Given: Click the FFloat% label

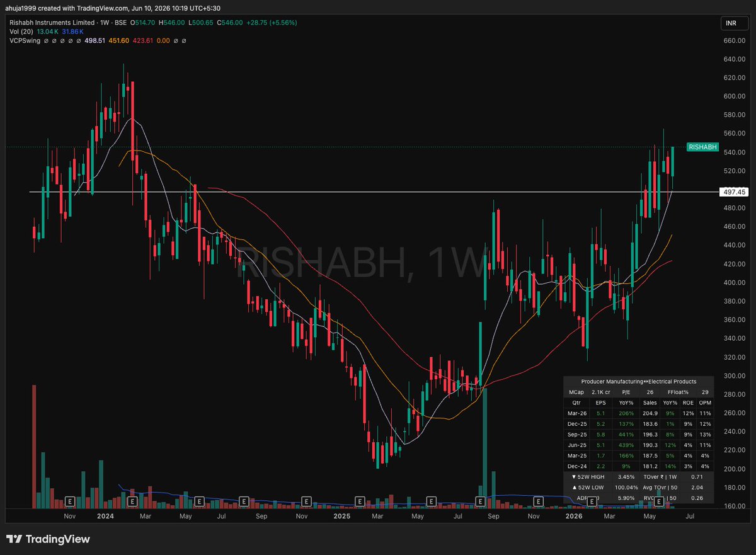Looking at the screenshot, I should tap(679, 392).
